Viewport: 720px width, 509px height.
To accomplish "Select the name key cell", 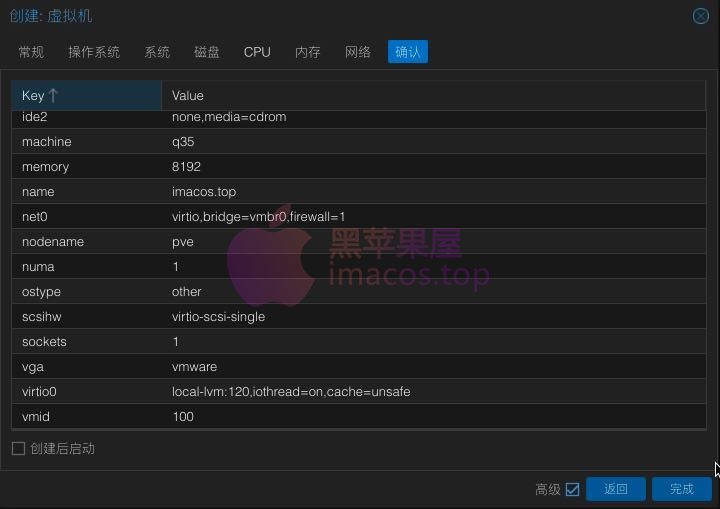I will [x=87, y=192].
